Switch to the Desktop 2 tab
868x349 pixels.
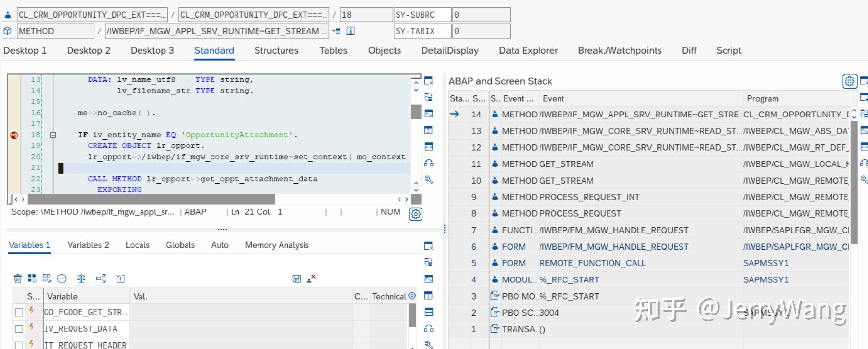coord(89,50)
